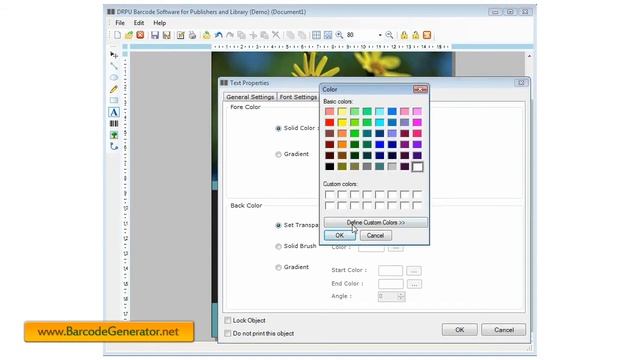The height and width of the screenshot is (360, 640).
Task: Click the Angle spinner arrows
Action: [x=401, y=296]
